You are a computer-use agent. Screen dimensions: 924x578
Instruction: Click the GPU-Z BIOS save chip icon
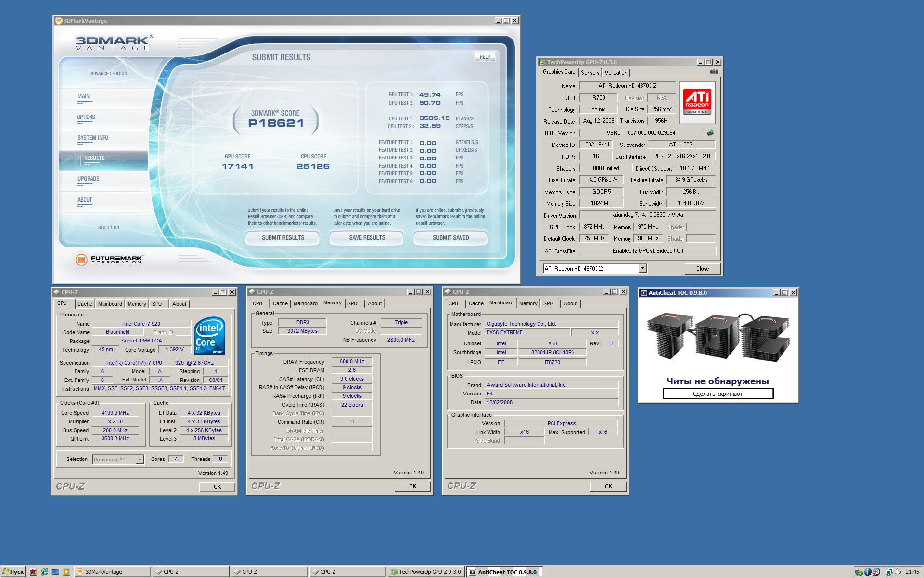pos(710,132)
